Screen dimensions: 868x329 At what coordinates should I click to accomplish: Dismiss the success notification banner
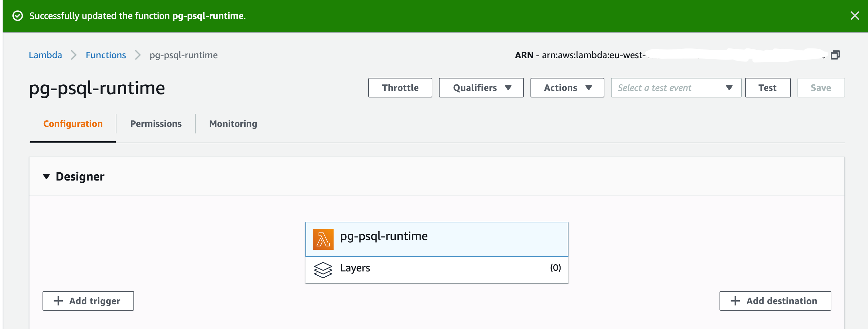(855, 16)
